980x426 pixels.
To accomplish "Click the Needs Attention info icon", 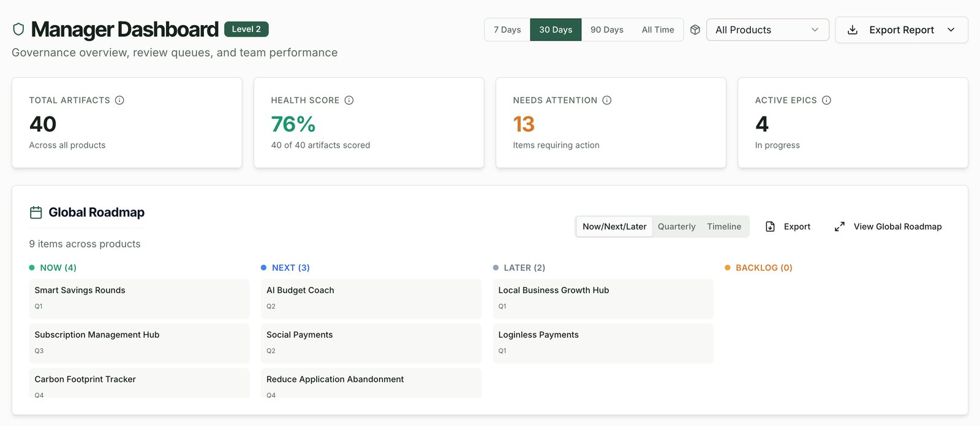I will 607,100.
